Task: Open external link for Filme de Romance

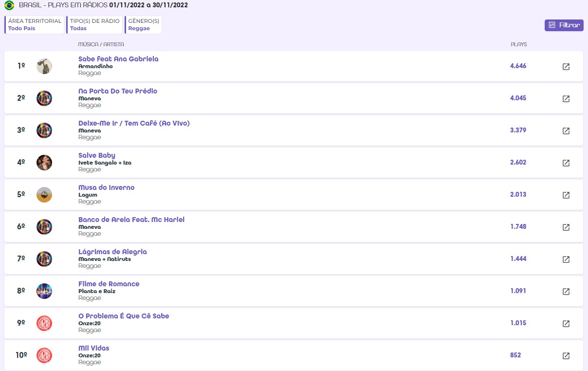Action: pyautogui.click(x=566, y=291)
